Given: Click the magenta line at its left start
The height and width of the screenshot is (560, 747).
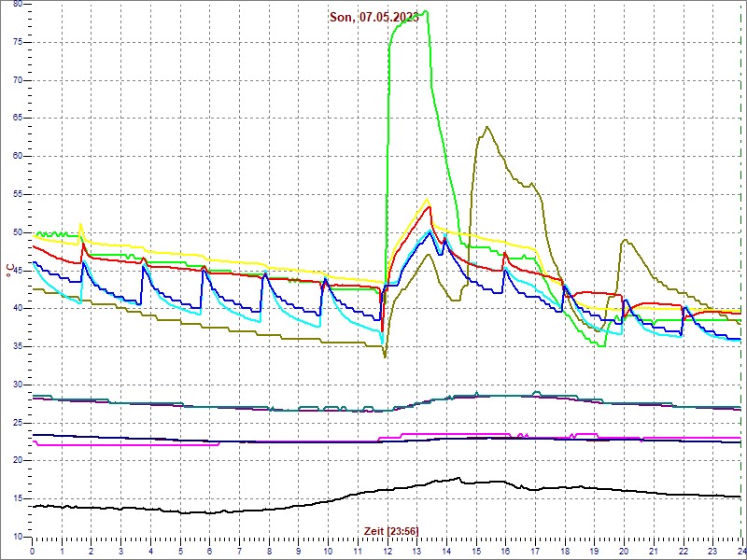Looking at the screenshot, I should [x=35, y=441].
